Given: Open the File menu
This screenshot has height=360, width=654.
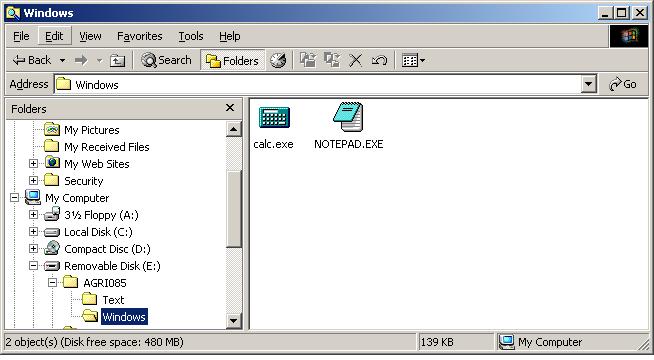Looking at the screenshot, I should point(21,36).
